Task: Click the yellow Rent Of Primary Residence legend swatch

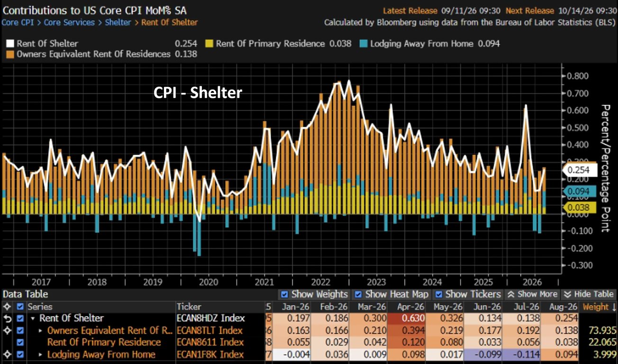Action: pos(209,44)
